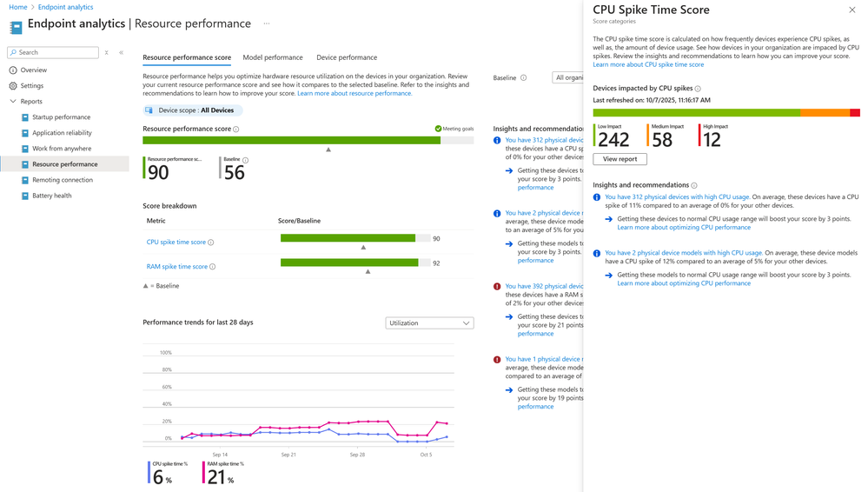Click blue info icon beside 2 device models in panel

(x=597, y=253)
